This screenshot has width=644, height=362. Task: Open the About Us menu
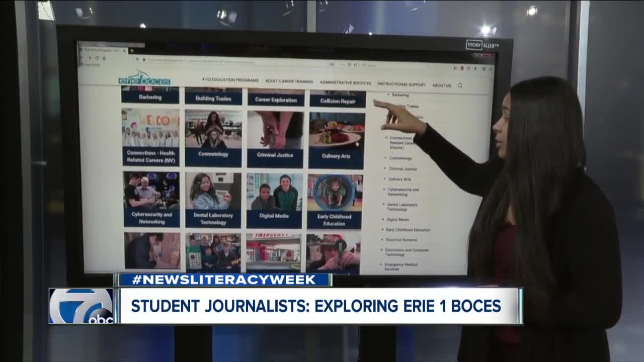[441, 85]
